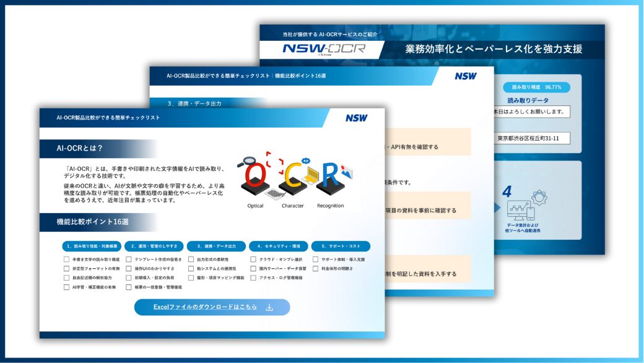
Task: Click the large number 4 on back slide
Action: (x=507, y=192)
